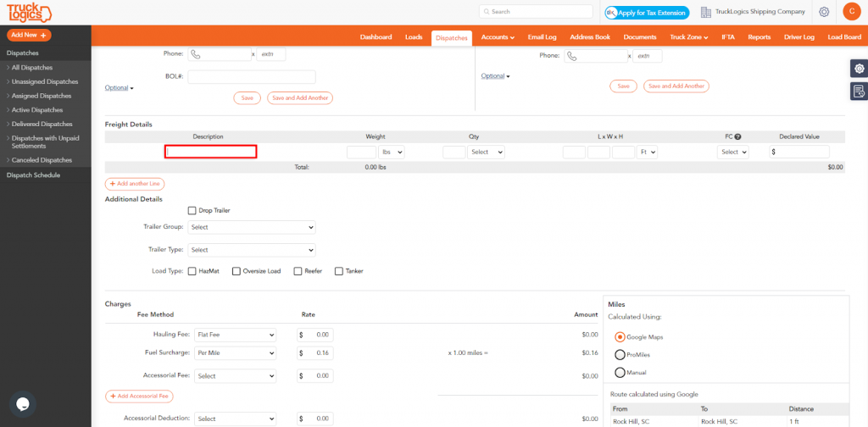868x427 pixels.
Task: Open the settings gear in top header
Action: click(x=824, y=12)
